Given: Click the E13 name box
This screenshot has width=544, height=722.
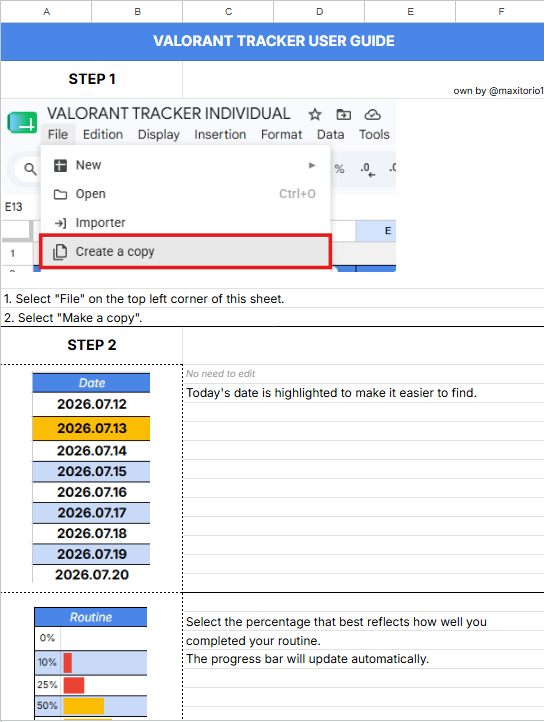Looking at the screenshot, I should coord(14,207).
